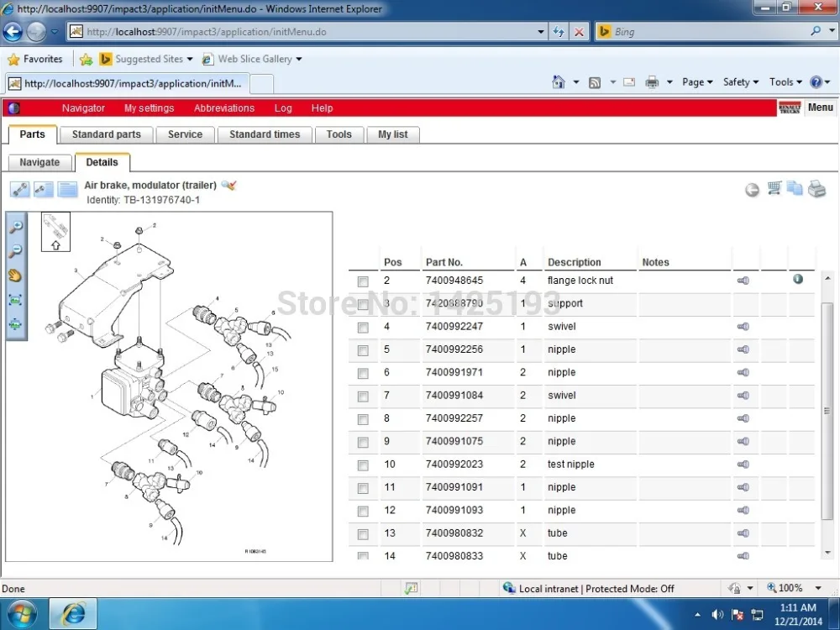Select the zoom out magnifier tool
840x630 pixels.
click(x=16, y=249)
